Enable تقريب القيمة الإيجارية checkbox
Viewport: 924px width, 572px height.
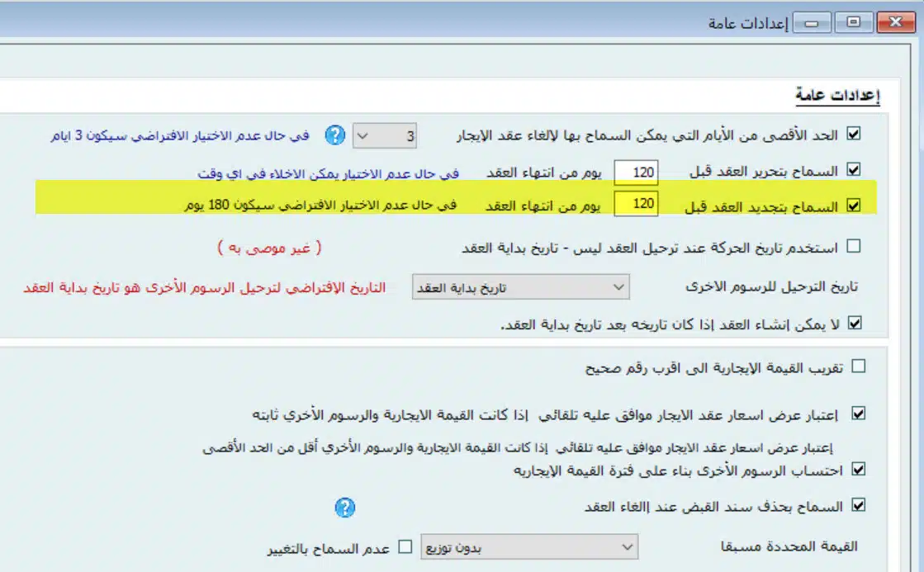coord(858,367)
